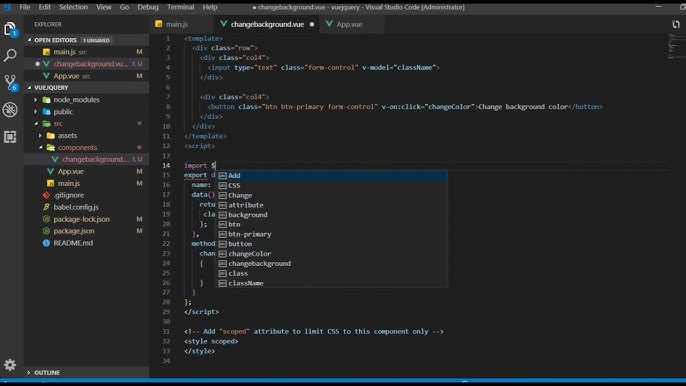Click the Manage gear icon

[10, 365]
